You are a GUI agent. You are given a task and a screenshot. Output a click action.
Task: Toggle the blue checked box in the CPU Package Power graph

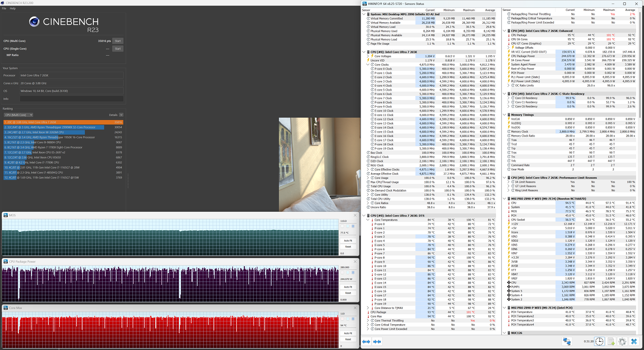pos(353,273)
